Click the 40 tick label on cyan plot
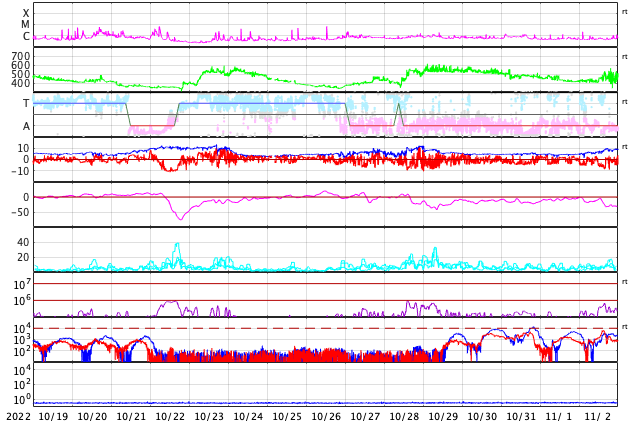634x424 pixels. pyautogui.click(x=23, y=243)
